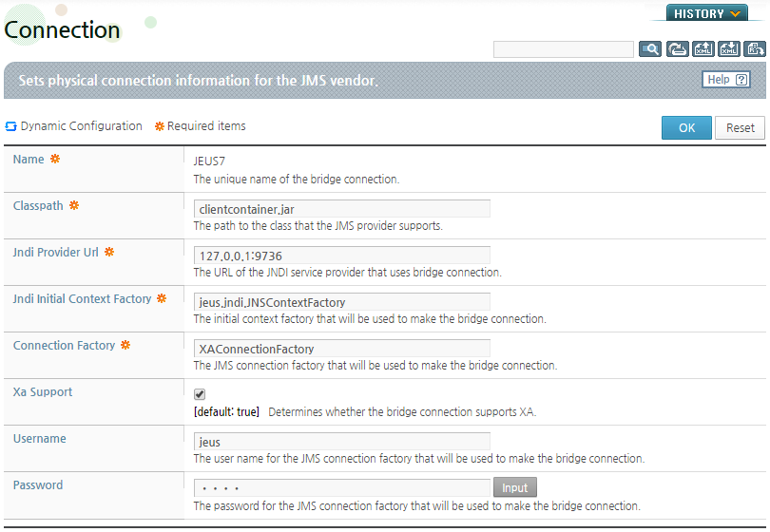770x532 pixels.
Task: Click the XML upload arrow icon
Action: [x=703, y=49]
